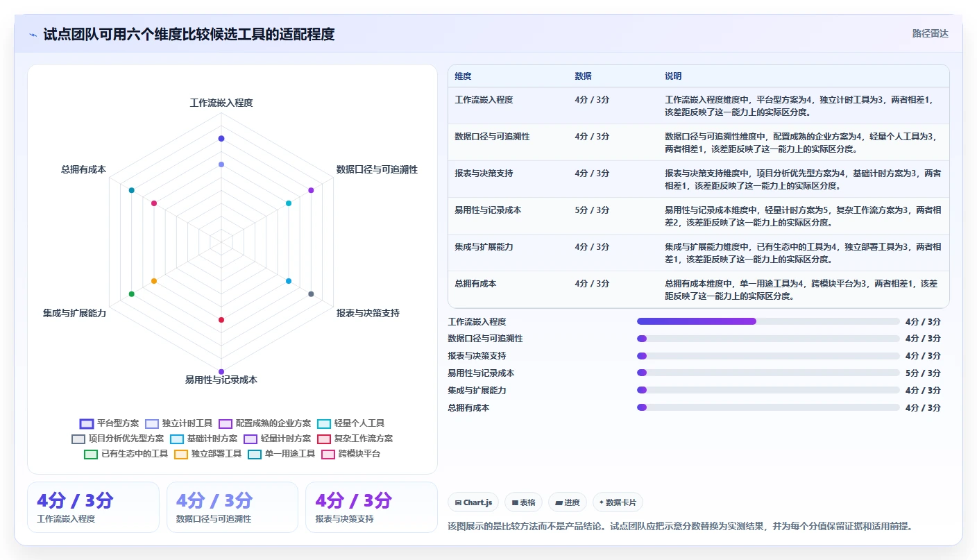This screenshot has width=977, height=560.
Task: Click the lightning icon beside the page title
Action: [x=33, y=35]
